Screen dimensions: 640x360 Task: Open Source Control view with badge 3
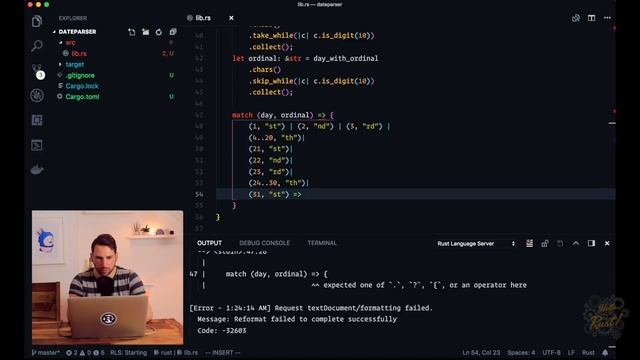pyautogui.click(x=37, y=71)
